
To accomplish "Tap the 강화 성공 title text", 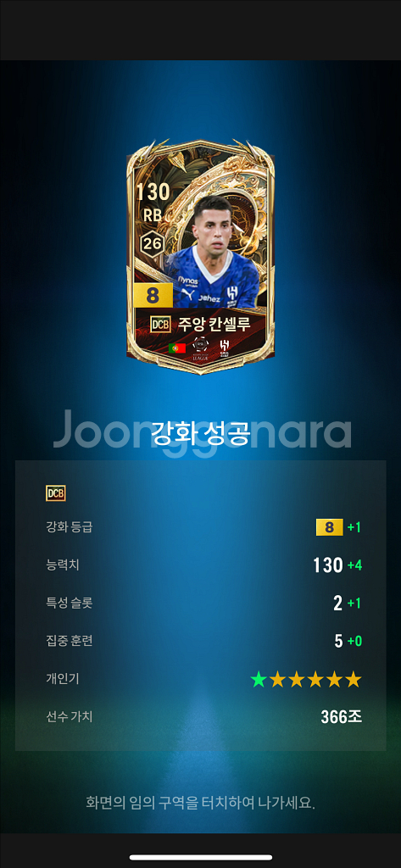I will [202, 434].
